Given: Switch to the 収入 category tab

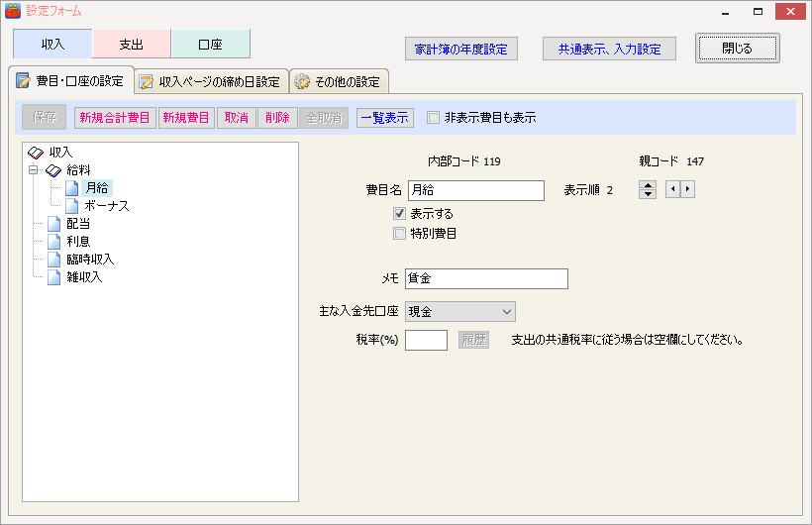Looking at the screenshot, I should [52, 44].
